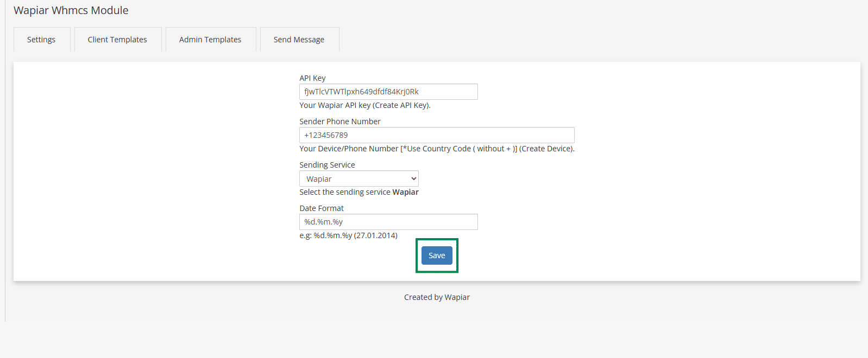
Task: Click the date format example hint text
Action: pos(348,235)
